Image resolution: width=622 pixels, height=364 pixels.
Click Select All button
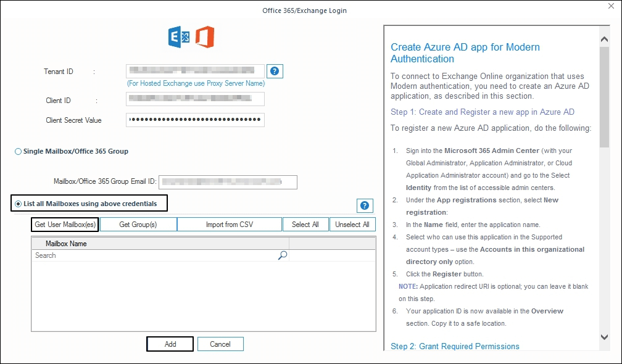305,225
